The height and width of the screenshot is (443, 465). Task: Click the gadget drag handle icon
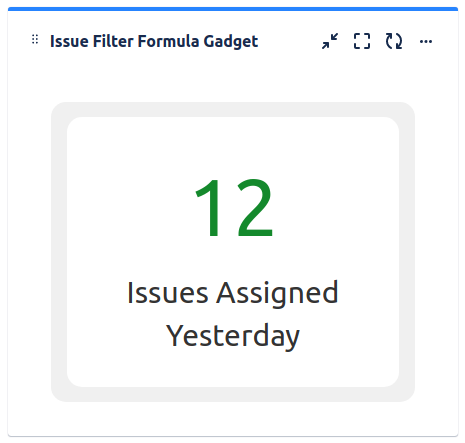pos(35,39)
